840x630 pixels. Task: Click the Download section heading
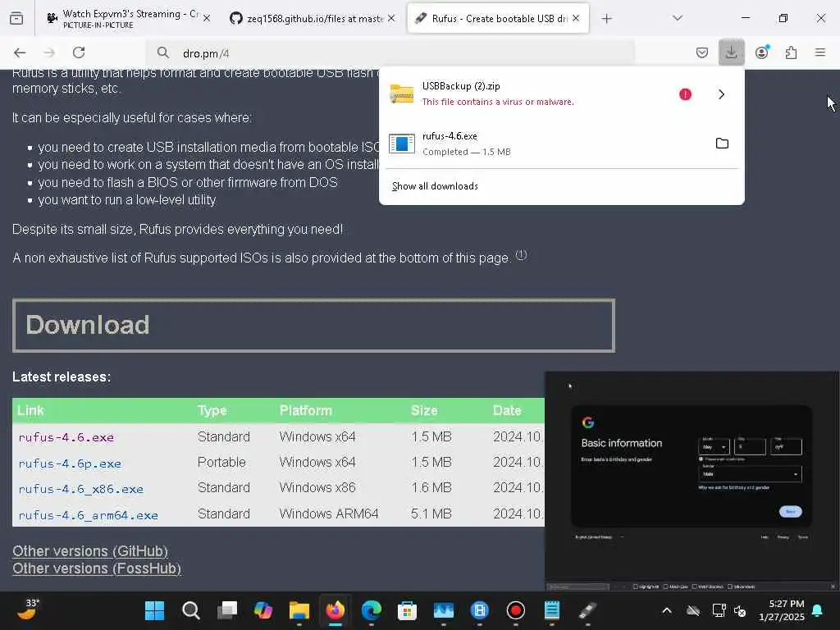(x=87, y=325)
